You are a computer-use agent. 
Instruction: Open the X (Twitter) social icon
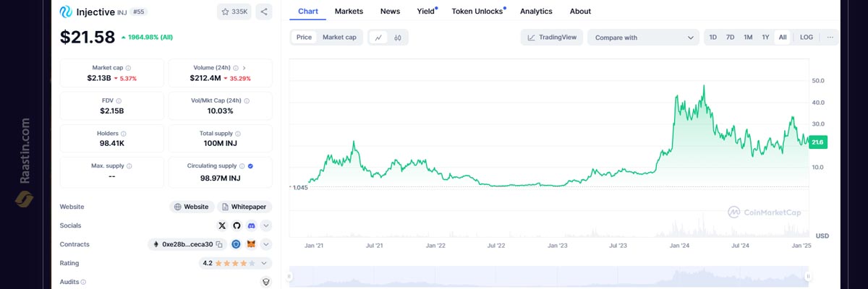(222, 226)
